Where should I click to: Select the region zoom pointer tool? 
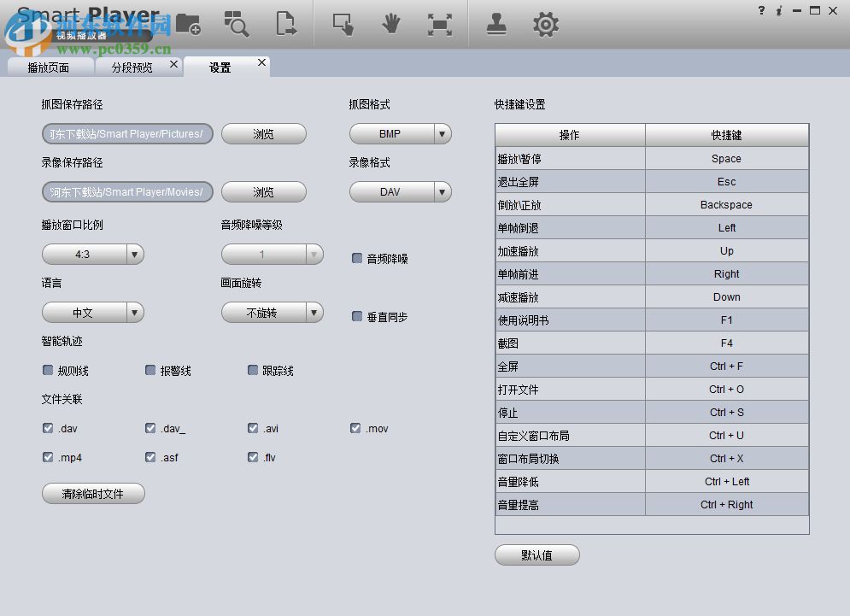tap(343, 25)
